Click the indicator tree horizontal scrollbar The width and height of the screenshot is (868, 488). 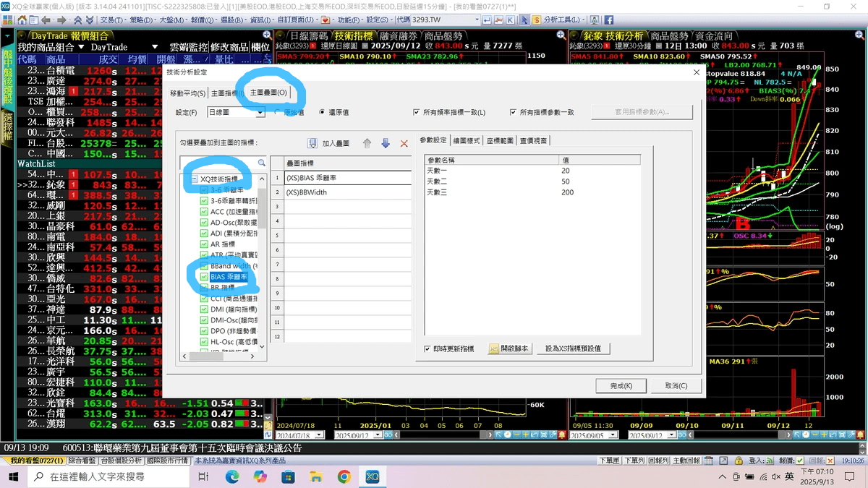(x=220, y=356)
